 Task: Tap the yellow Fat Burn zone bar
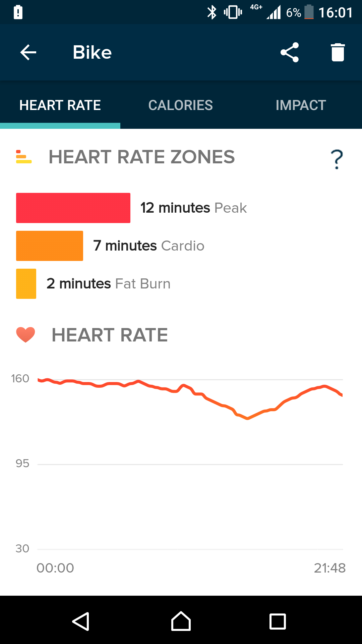tap(26, 284)
